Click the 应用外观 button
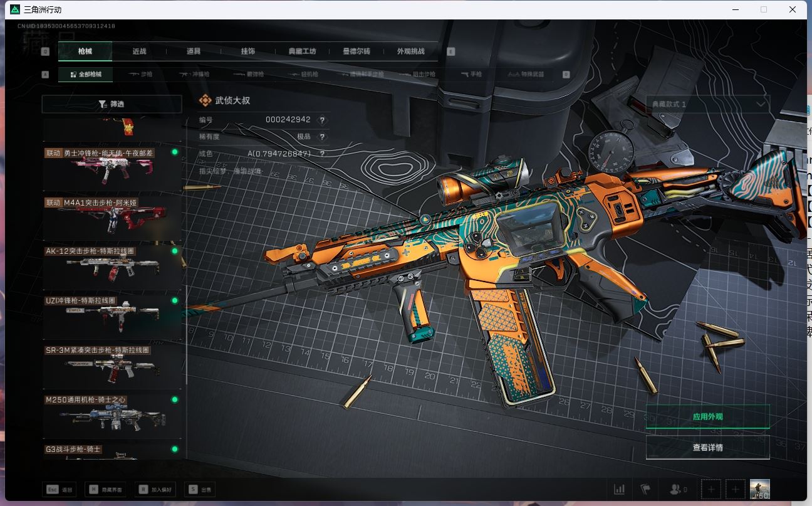This screenshot has width=812, height=506. [x=707, y=417]
